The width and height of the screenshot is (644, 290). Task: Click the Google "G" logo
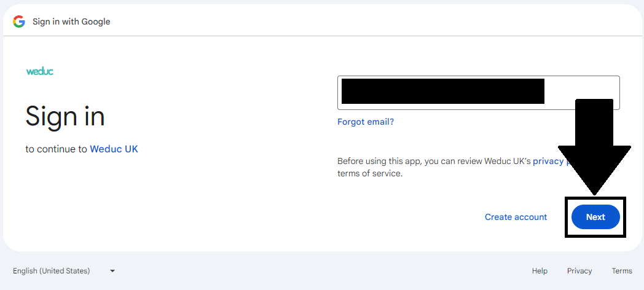pyautogui.click(x=19, y=22)
